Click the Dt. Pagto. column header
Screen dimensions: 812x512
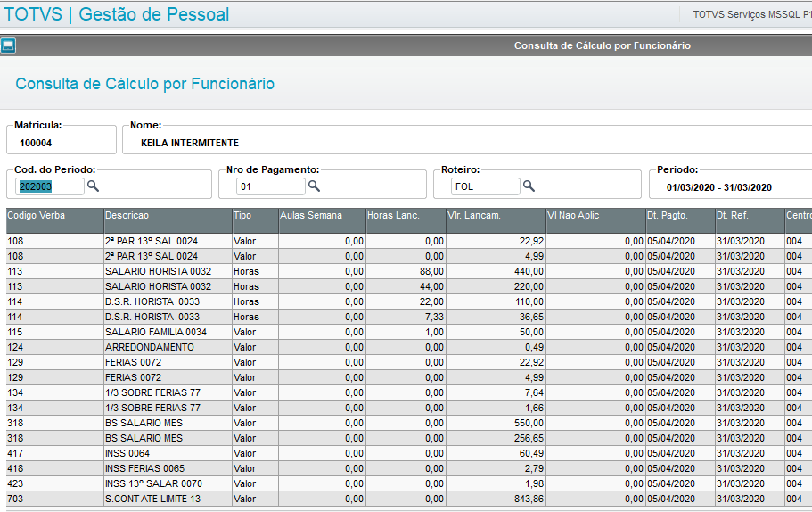[x=680, y=220]
